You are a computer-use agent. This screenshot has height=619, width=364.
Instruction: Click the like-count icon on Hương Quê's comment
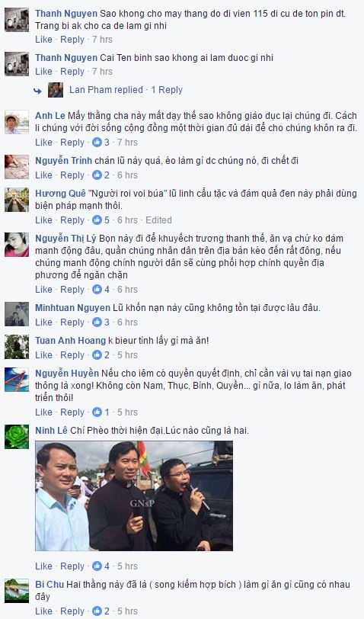(97, 220)
